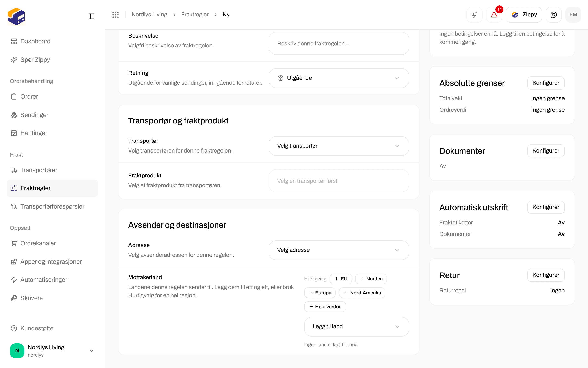Click the Fraktprodukt select field

[x=339, y=181]
